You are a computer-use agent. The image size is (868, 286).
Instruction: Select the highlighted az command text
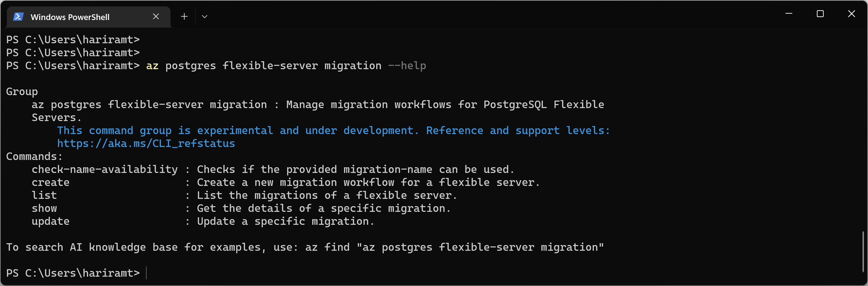152,66
